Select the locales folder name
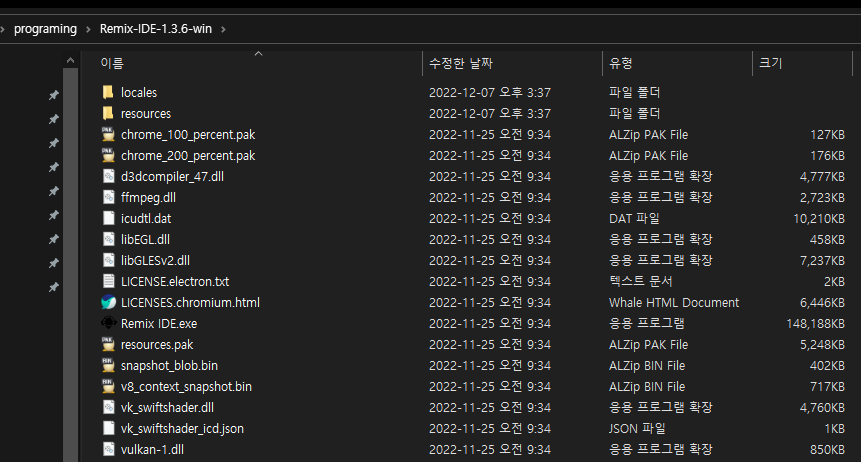The image size is (861, 462). tap(139, 93)
